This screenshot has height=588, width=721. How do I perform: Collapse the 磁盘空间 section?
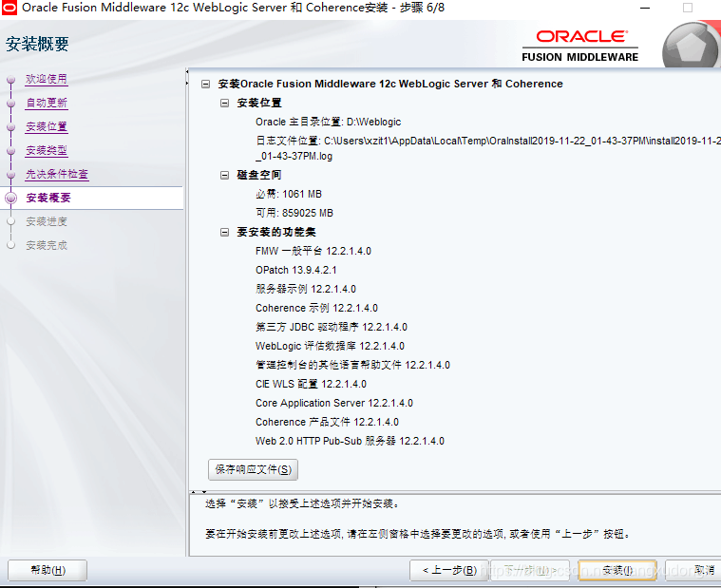coord(224,175)
